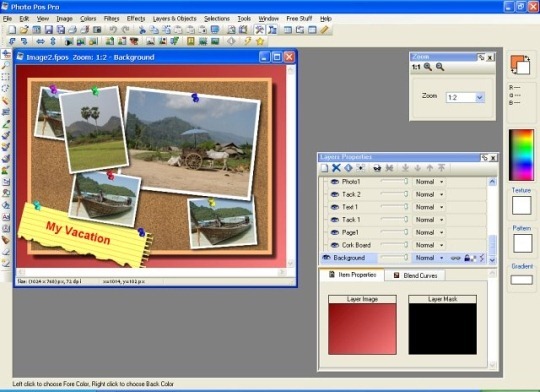
Task: Open the Zoom 1:2 dropdown
Action: point(479,97)
